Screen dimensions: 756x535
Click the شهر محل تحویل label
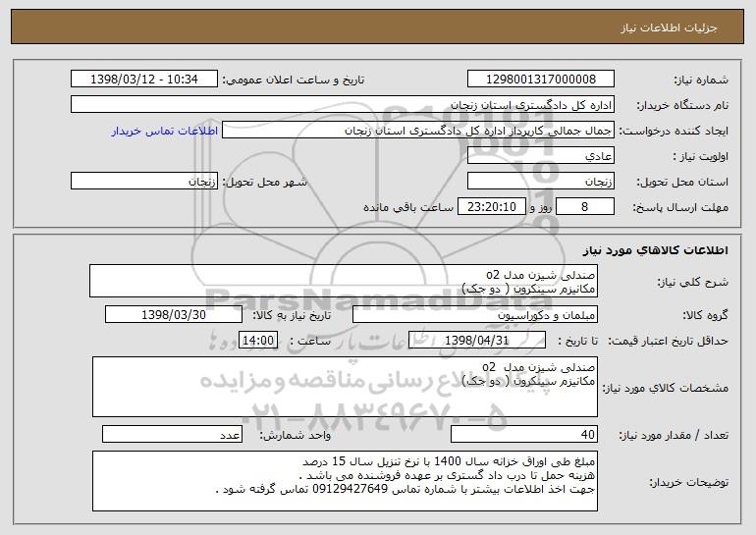[x=265, y=183]
